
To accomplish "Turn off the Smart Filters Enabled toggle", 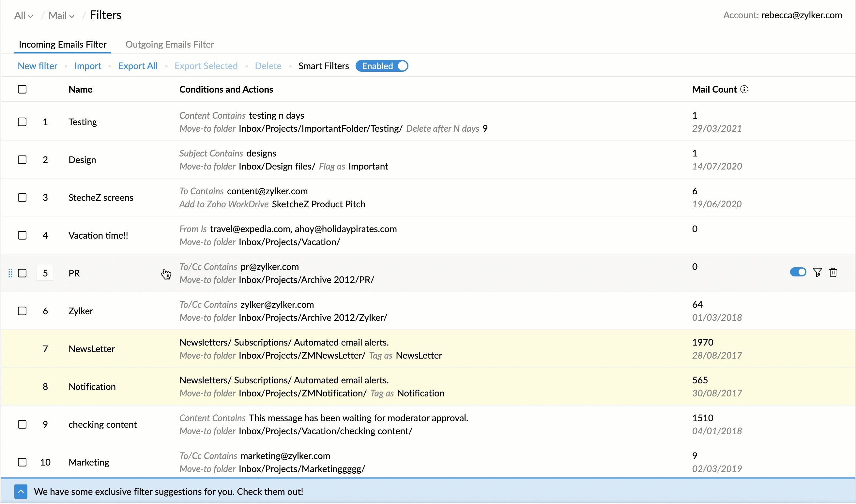I will point(382,66).
